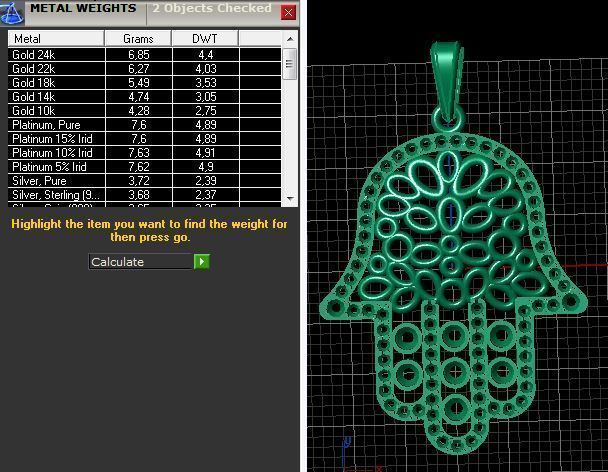608x472 pixels.
Task: Click the Grams column header
Action: 138,38
